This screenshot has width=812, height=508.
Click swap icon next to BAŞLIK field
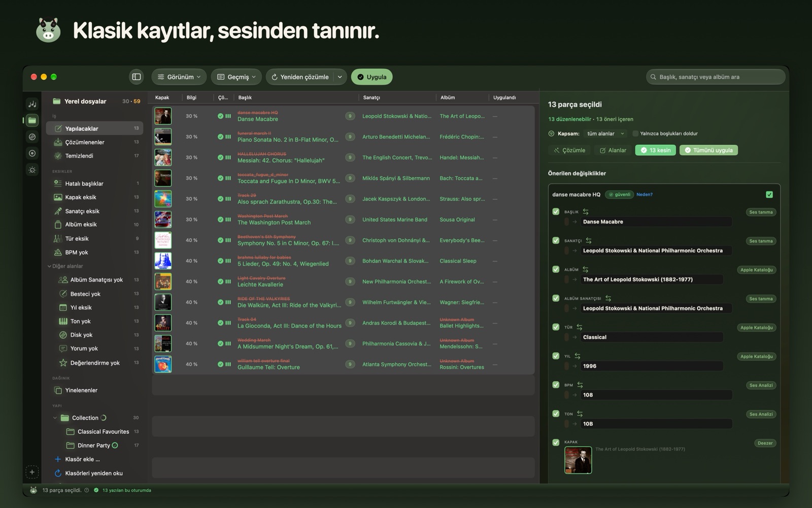(586, 211)
